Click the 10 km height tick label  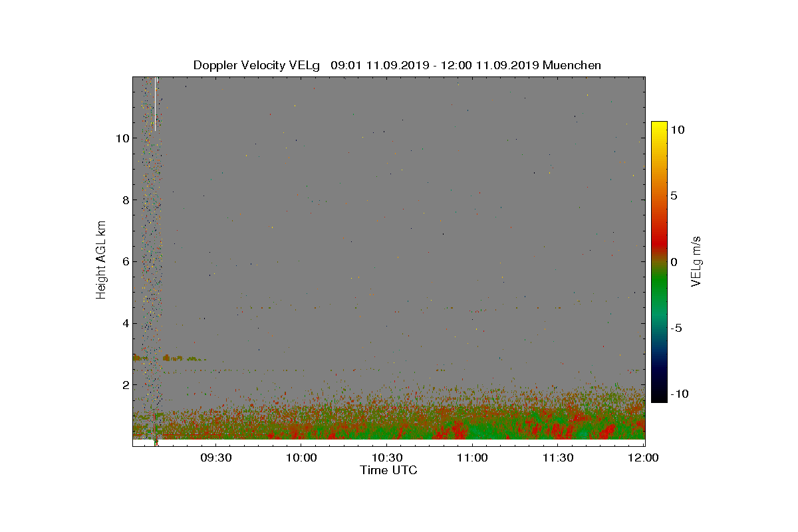122,138
